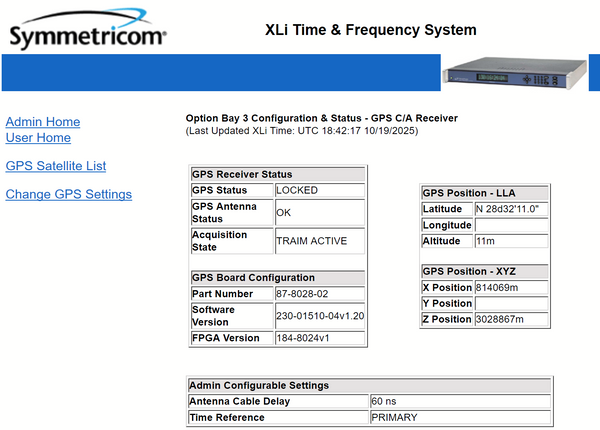Select the FPGA Version 184-8024v1 cell
This screenshot has width=600, height=430.
(x=319, y=338)
